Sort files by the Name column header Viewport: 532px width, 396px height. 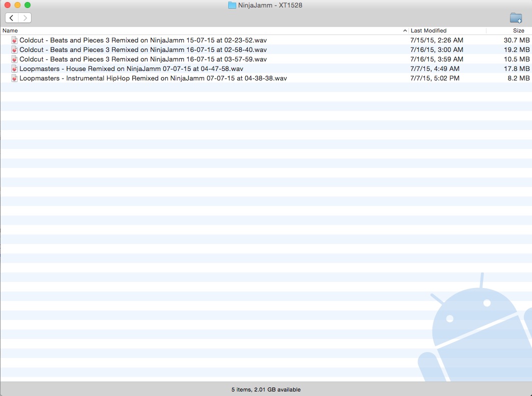pos(10,30)
